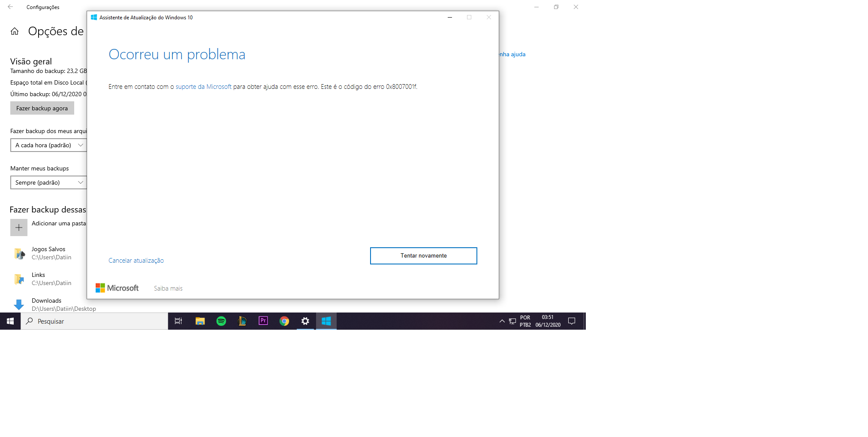Screen dimensions: 868x437
Task: Minimize the Configurações window
Action: pos(536,7)
